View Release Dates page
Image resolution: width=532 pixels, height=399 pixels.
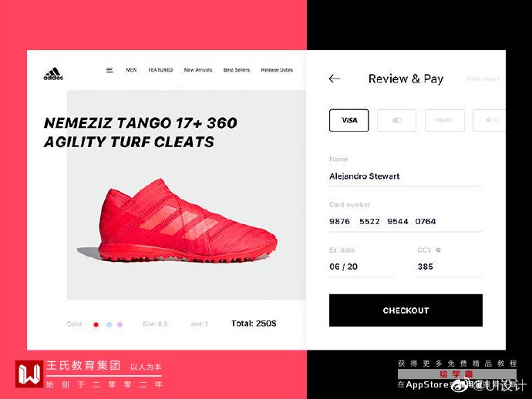[x=277, y=70]
